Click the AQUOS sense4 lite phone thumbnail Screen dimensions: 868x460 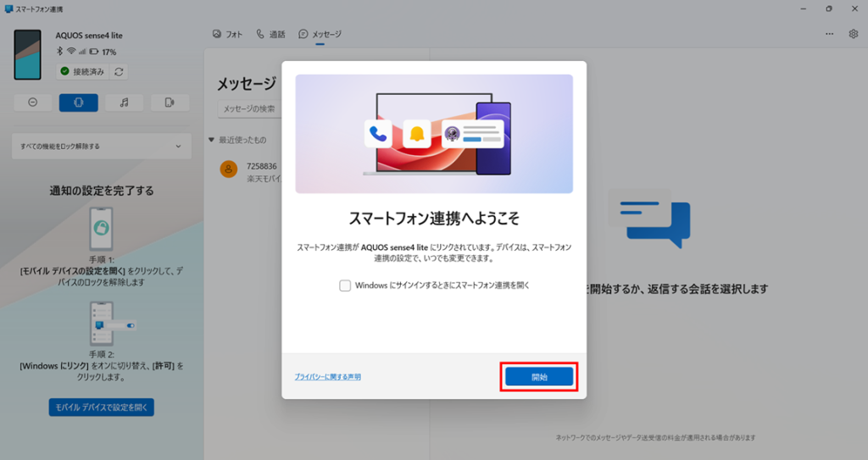coord(27,54)
